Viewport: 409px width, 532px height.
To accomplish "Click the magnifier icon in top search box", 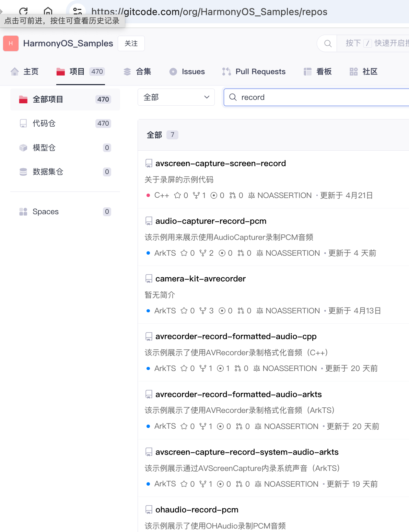I will tap(328, 44).
